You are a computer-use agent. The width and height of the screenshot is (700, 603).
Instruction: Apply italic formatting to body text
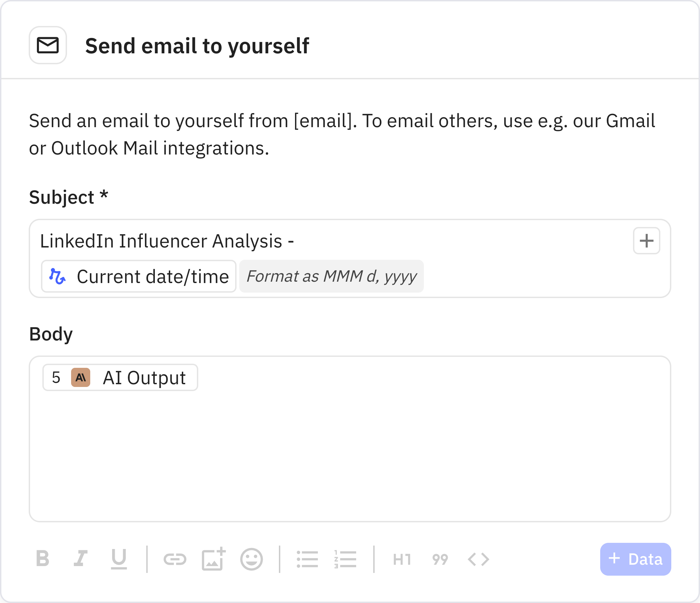[81, 559]
